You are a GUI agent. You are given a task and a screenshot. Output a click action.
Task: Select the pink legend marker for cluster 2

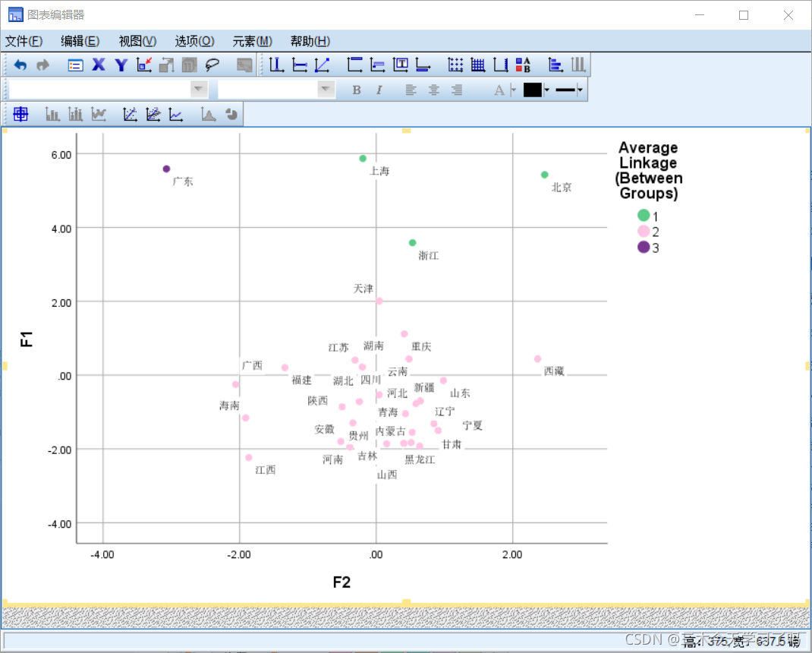pyautogui.click(x=644, y=231)
